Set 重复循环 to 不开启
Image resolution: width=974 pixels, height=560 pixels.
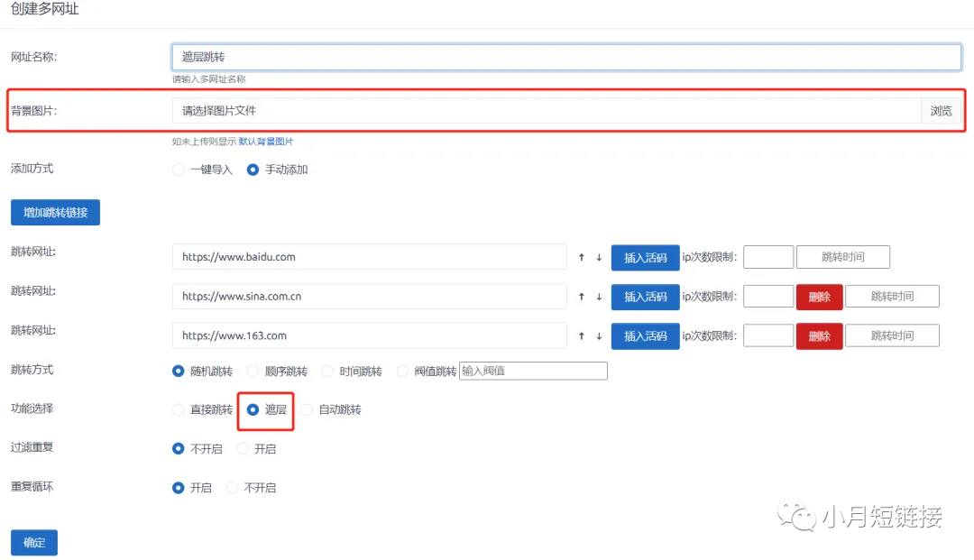tap(233, 488)
